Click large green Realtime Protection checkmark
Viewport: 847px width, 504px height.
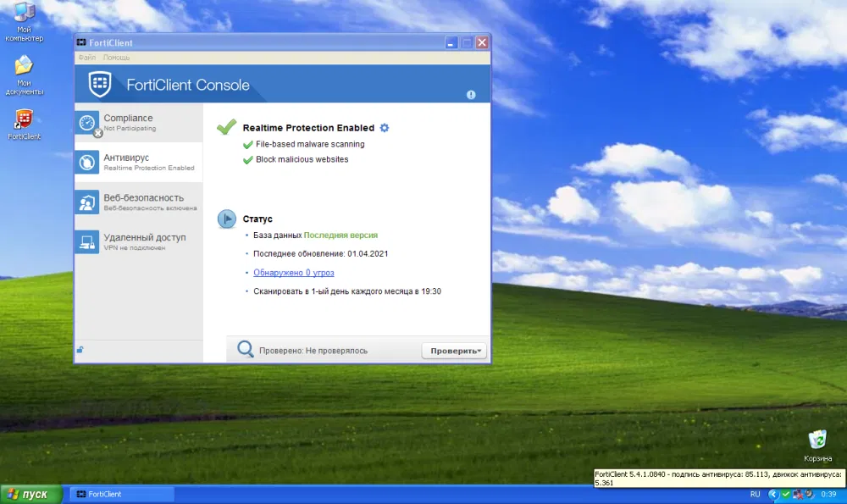tap(227, 127)
